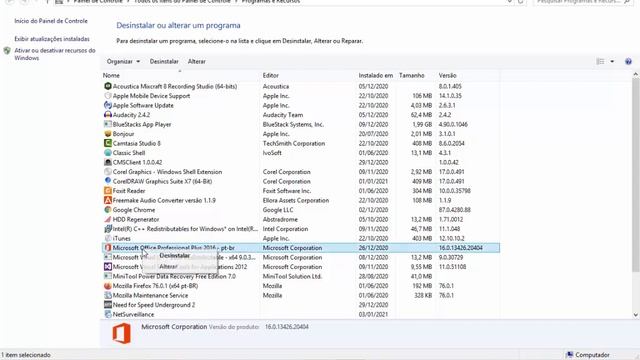Click the Apple Software Update icon
This screenshot has width=640, height=360.
tap(108, 105)
